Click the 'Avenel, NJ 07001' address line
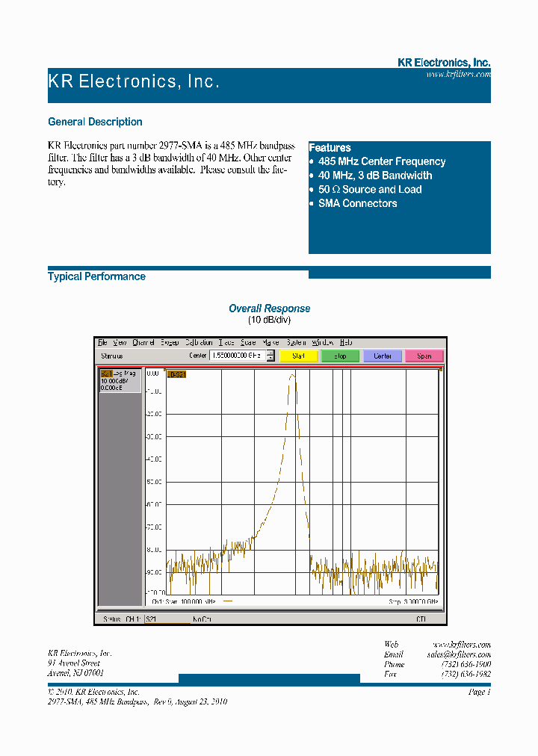 tap(75, 672)
